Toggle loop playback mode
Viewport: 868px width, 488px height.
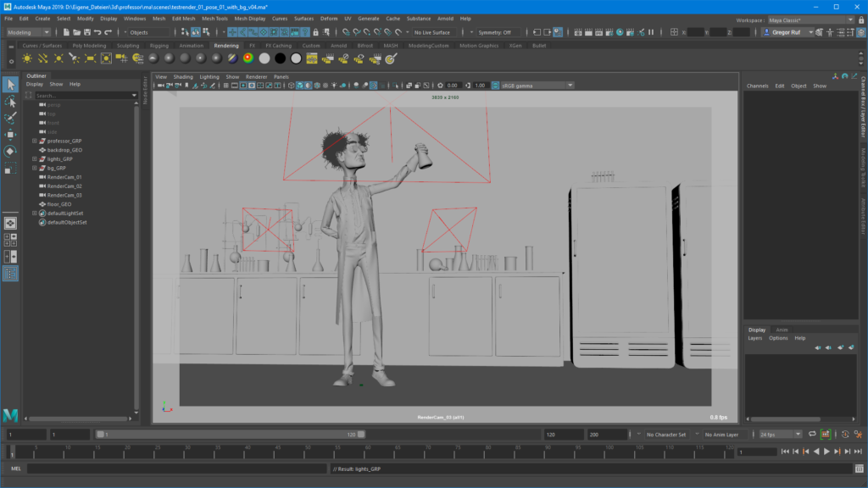coord(812,435)
